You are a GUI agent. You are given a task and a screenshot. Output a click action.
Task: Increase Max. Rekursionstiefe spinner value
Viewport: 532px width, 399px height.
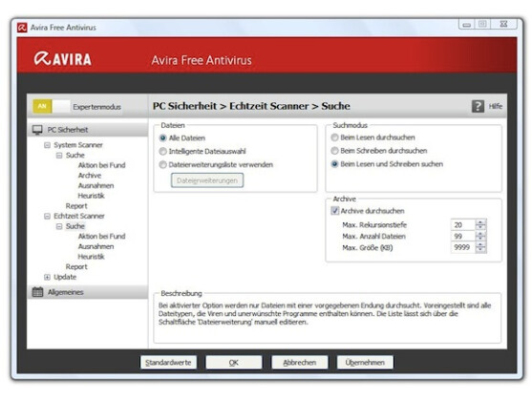click(x=480, y=222)
